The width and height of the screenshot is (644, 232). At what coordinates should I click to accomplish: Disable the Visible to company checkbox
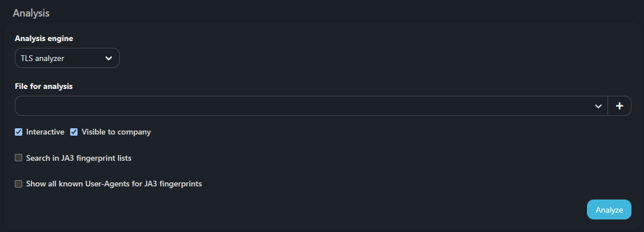click(x=74, y=132)
